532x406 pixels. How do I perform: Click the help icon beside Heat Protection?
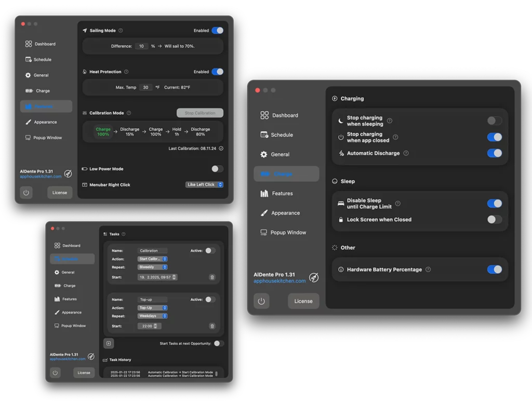pyautogui.click(x=126, y=72)
